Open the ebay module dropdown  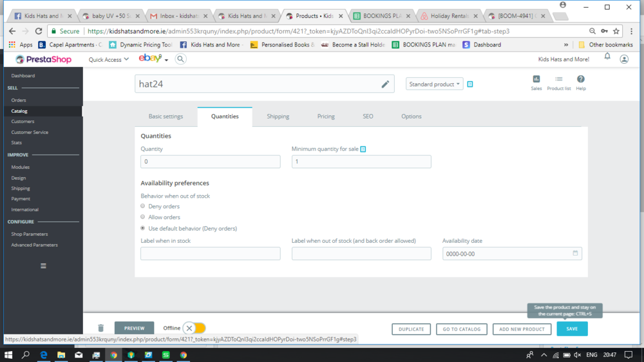coord(153,59)
